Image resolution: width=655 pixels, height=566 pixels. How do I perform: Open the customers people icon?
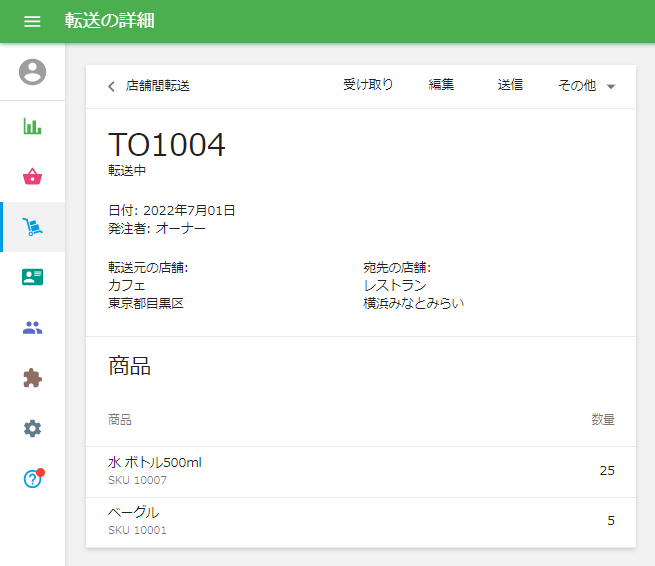[x=32, y=327]
